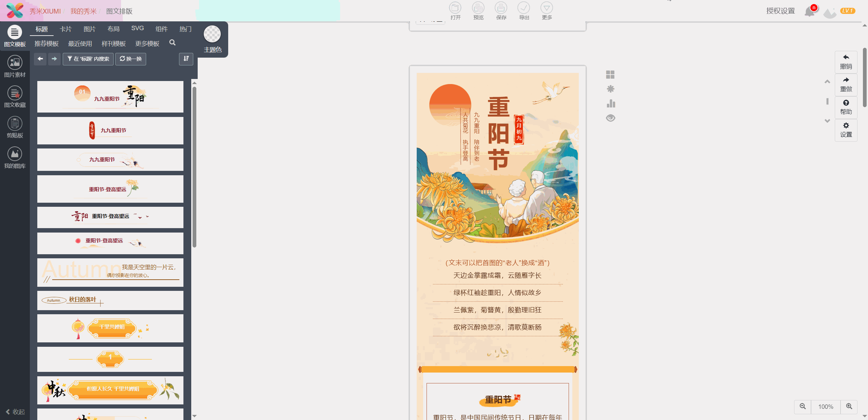Switch to the SVG tab
This screenshot has width=868, height=420.
137,28
